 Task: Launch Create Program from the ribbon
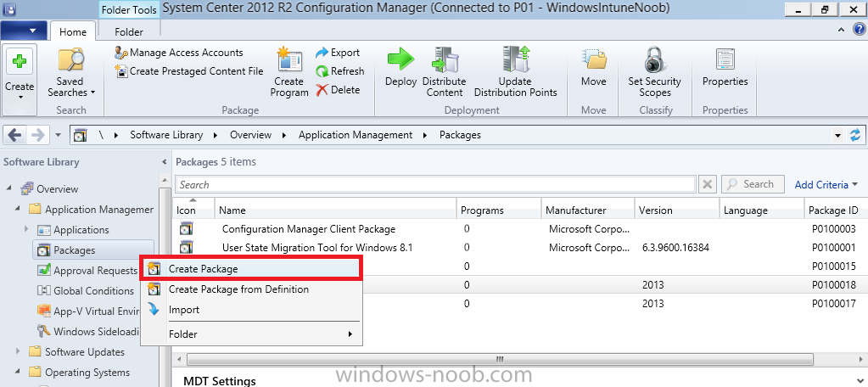coord(290,72)
